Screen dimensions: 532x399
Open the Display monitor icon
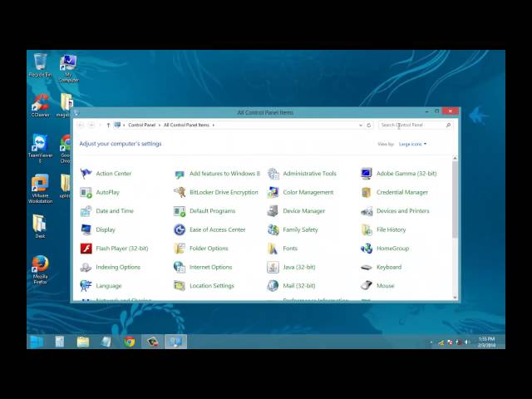pos(86,229)
